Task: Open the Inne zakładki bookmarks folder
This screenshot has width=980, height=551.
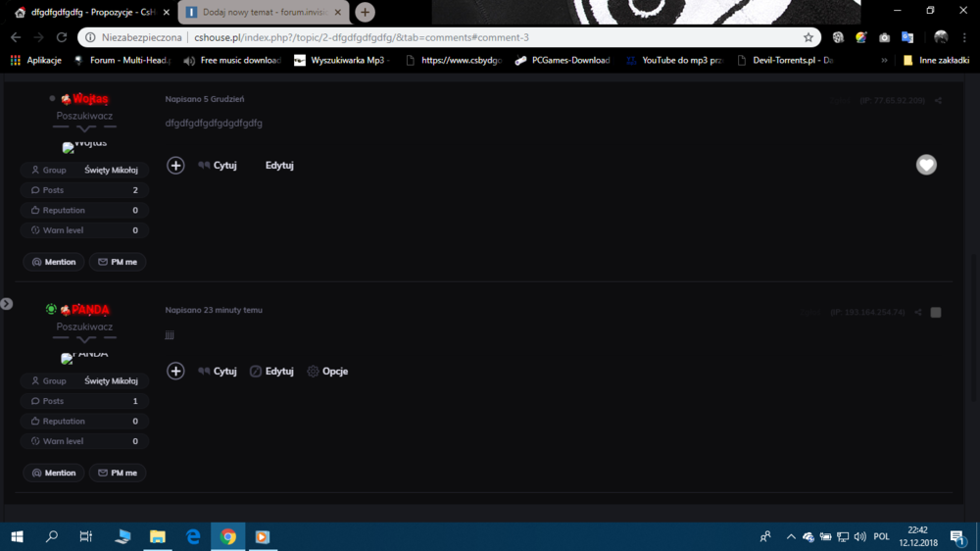Action: click(x=936, y=60)
